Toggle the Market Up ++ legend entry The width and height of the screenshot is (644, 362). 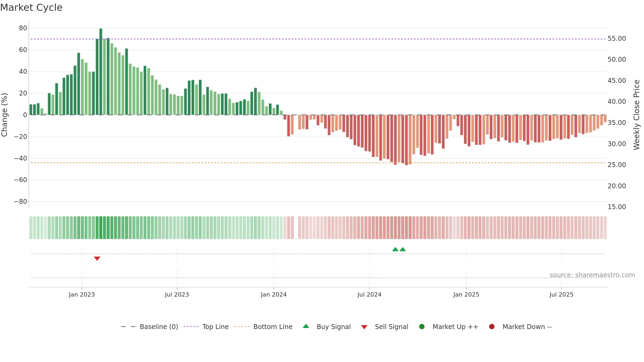[448, 327]
